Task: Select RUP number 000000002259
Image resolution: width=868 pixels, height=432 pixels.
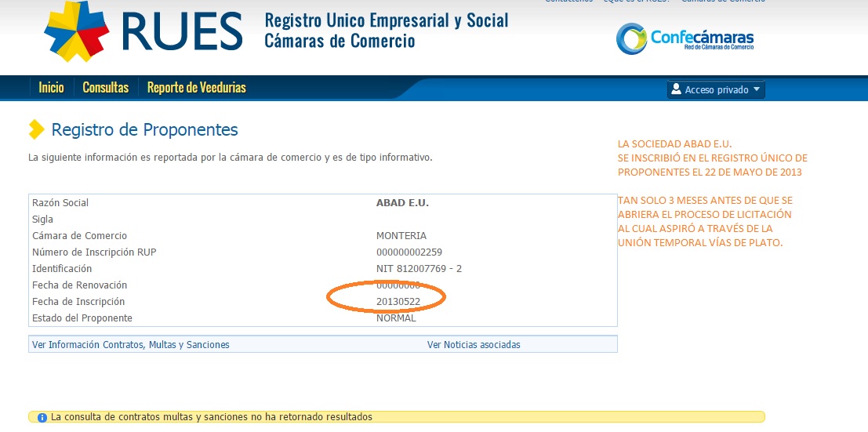Action: click(409, 252)
